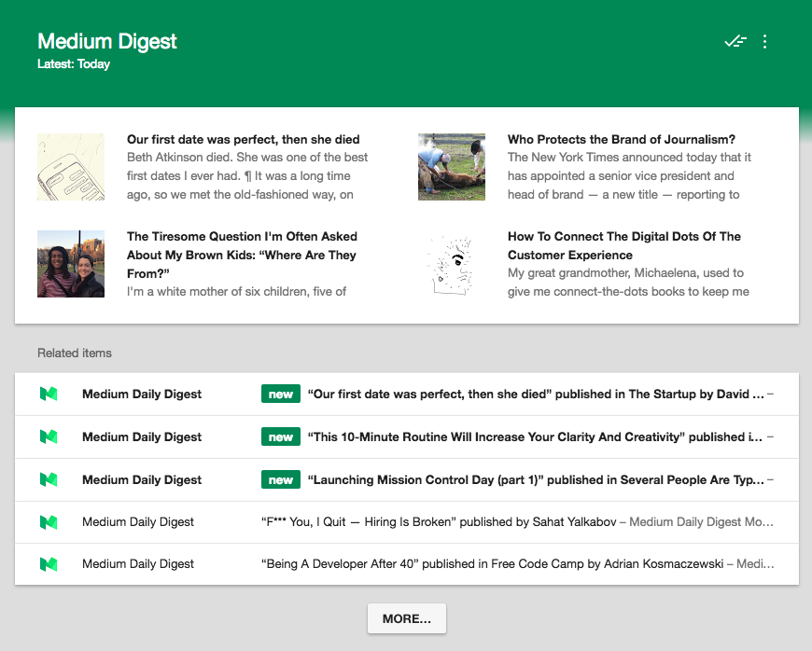
Task: Click the Latest: Today subtitle
Action: coord(74,63)
